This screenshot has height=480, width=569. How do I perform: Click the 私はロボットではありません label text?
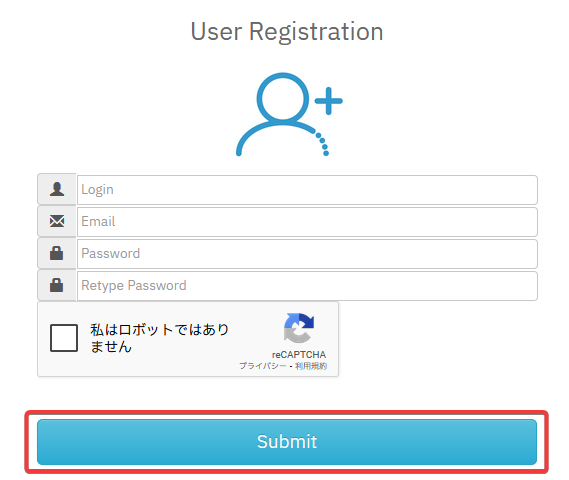159,338
